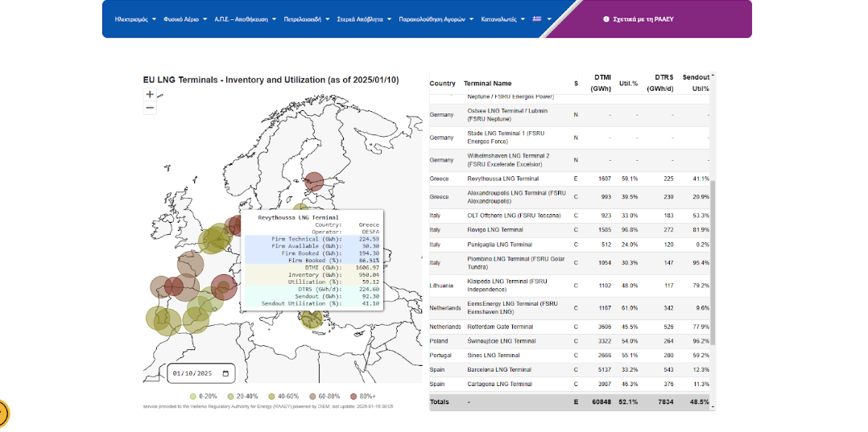The image size is (868, 432).
Task: Click the yellow accessibility icon at bottom left
Action: 2,413
